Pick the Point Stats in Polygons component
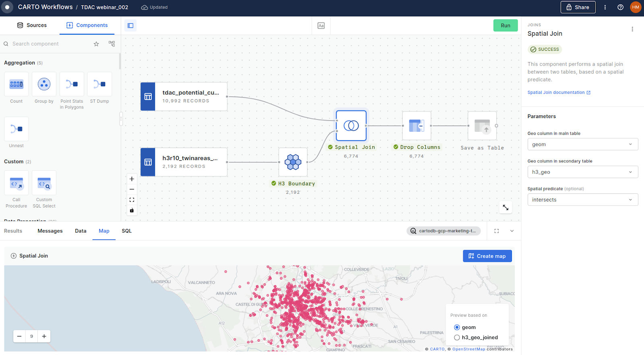 click(x=72, y=84)
